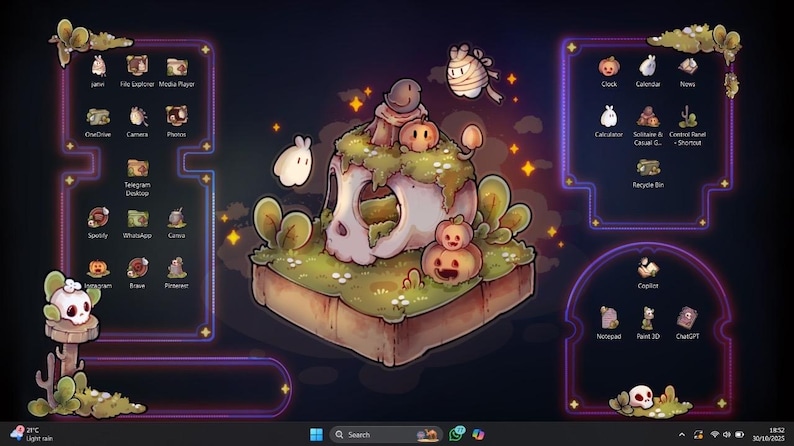Screen dimensions: 794x446
Task: Open the Wi-Fi network tray icon
Action: point(714,435)
